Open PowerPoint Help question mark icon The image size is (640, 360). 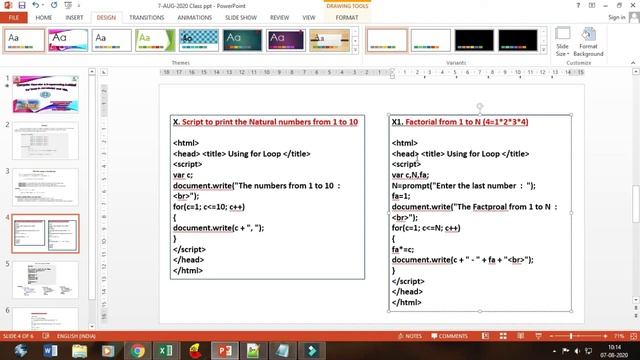pos(578,5)
